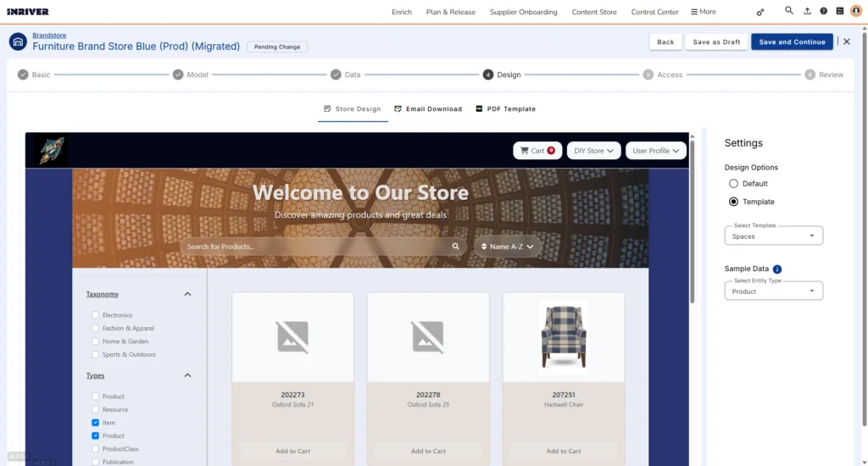Open the Select Entity Type dropdown
Image resolution: width=868 pixels, height=466 pixels.
click(773, 291)
